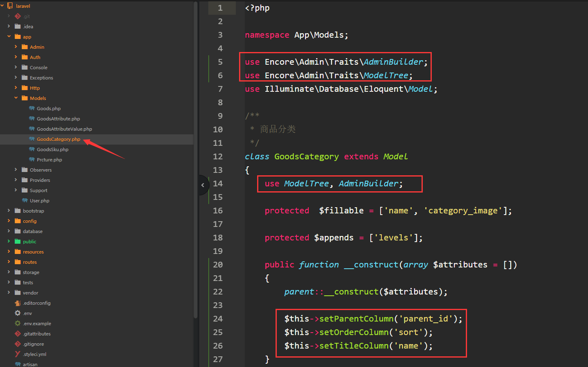Expand the Support folder chevron

click(x=16, y=190)
